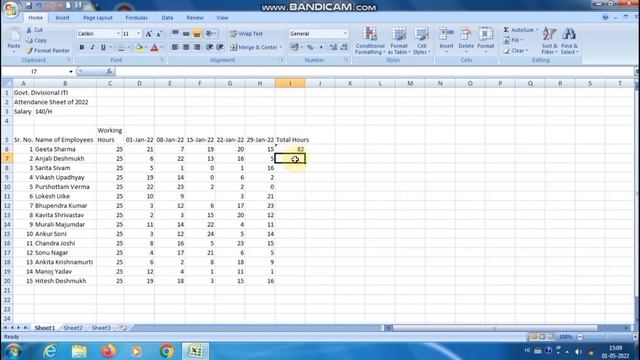
Task: Open Conditional Formatting
Action: click(x=370, y=41)
